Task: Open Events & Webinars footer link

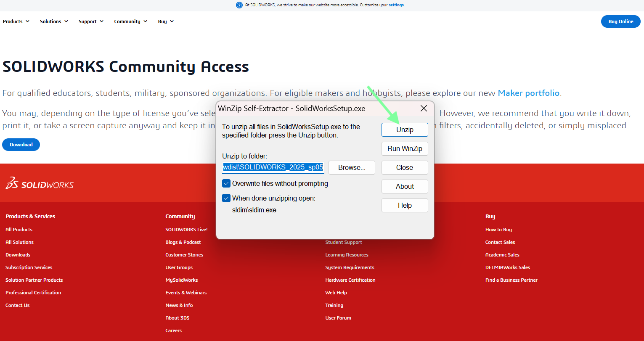Action: [186, 293]
